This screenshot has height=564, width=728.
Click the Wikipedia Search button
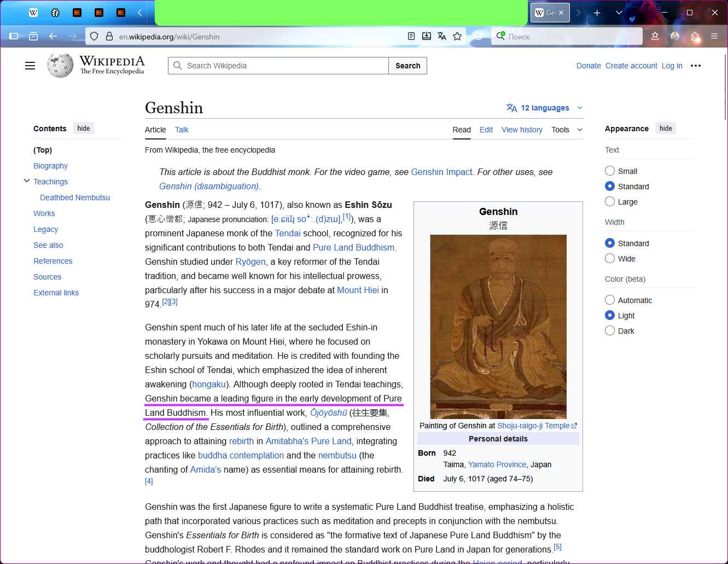pos(408,66)
